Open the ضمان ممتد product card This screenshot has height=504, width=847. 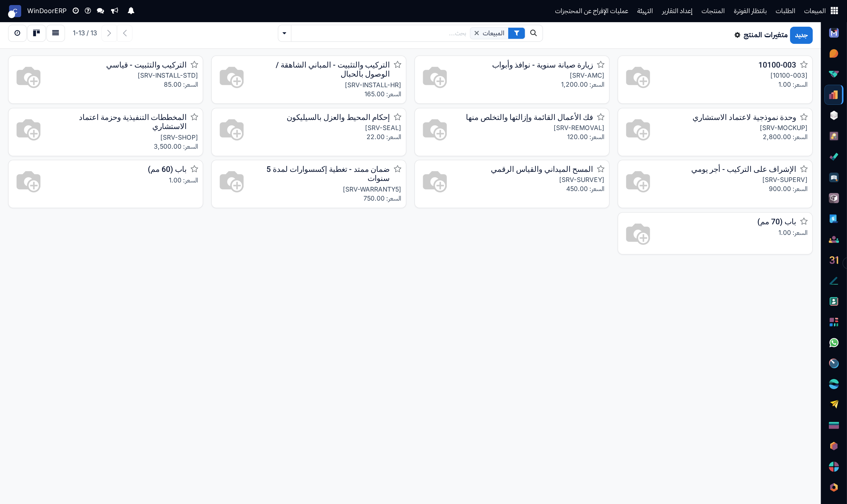point(309,184)
